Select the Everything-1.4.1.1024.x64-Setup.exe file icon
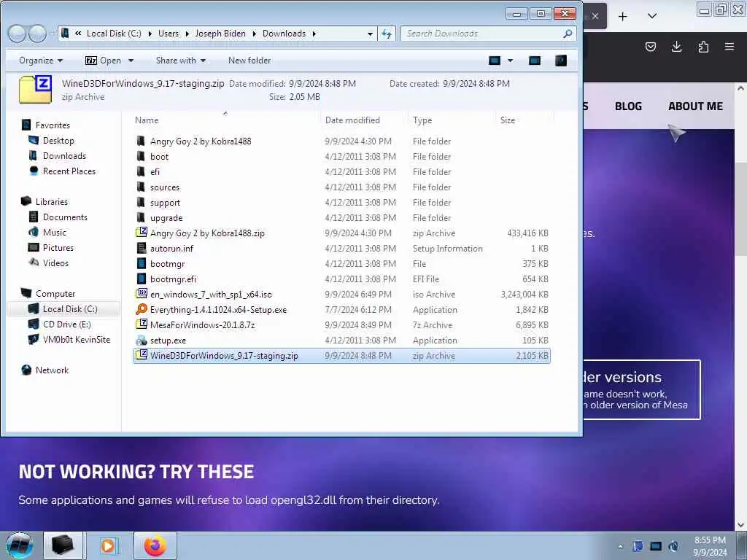The width and height of the screenshot is (747, 560). click(142, 309)
